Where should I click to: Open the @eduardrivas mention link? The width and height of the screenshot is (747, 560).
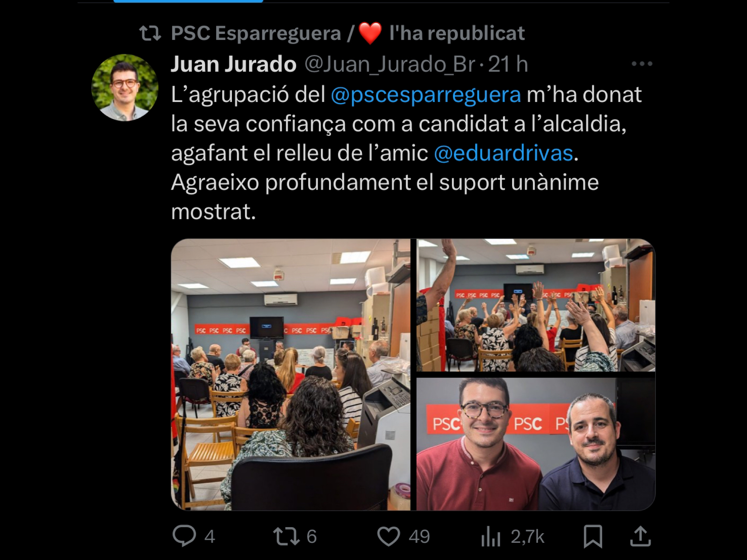click(x=503, y=153)
